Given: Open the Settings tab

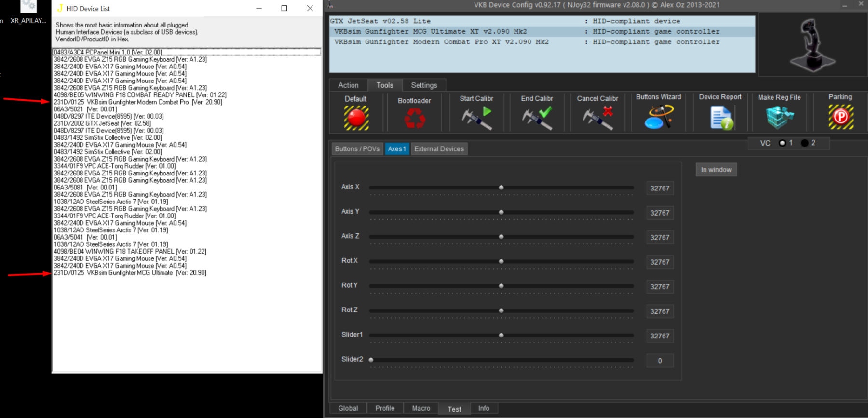Looking at the screenshot, I should point(424,85).
